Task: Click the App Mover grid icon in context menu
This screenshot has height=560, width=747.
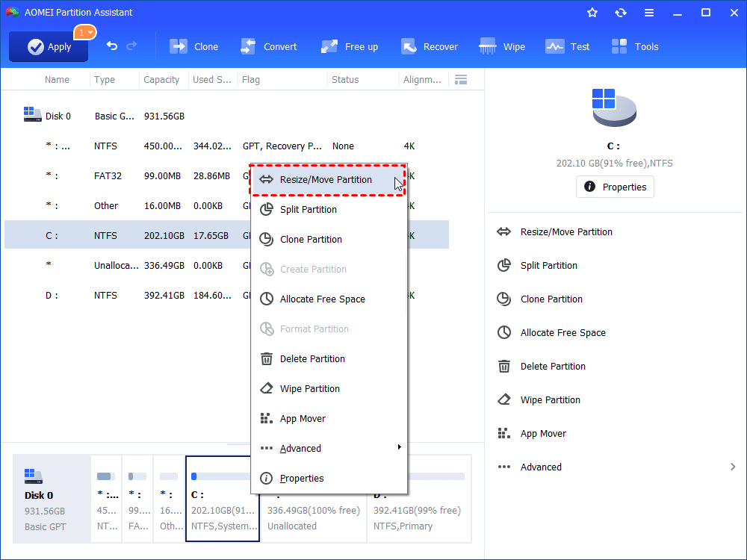Action: (267, 419)
